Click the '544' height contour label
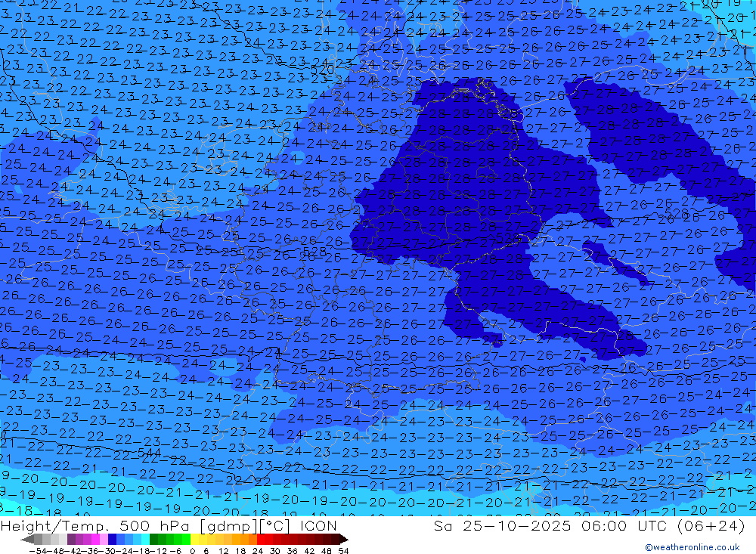 pos(149,453)
